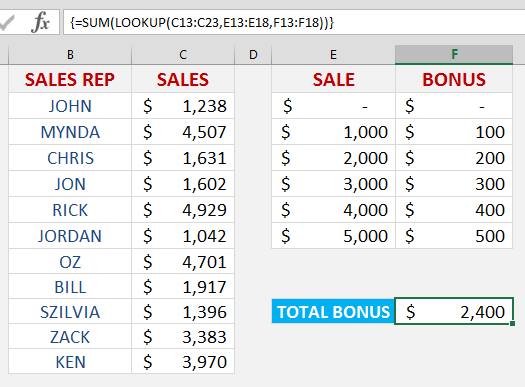
Task: Select column B header
Action: click(70, 55)
